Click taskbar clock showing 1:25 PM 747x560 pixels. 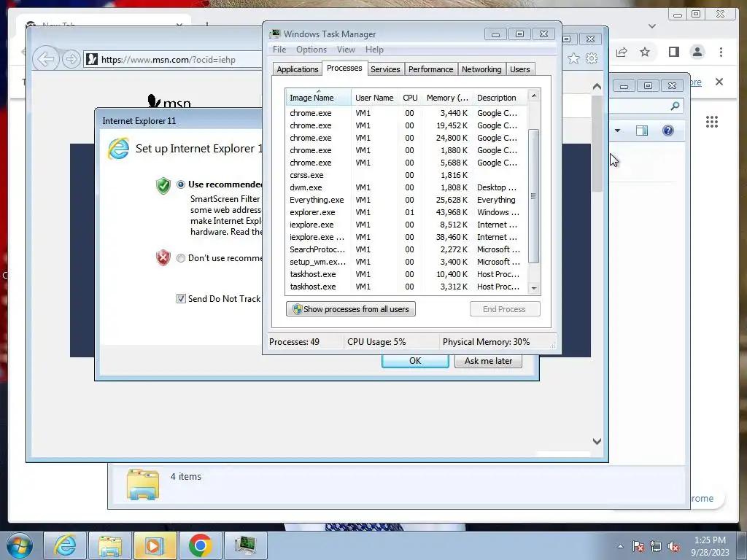[x=710, y=546]
